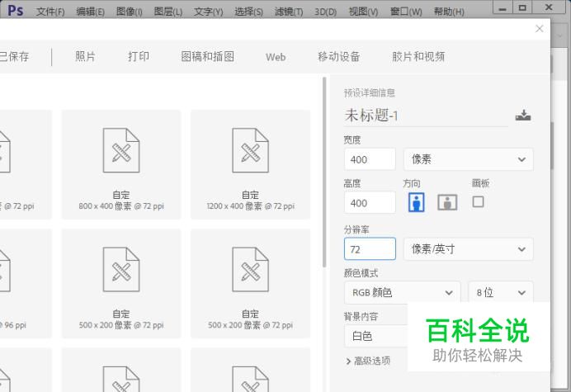This screenshot has height=392, width=571.
Task: Select landscape orientation icon
Action: click(447, 202)
